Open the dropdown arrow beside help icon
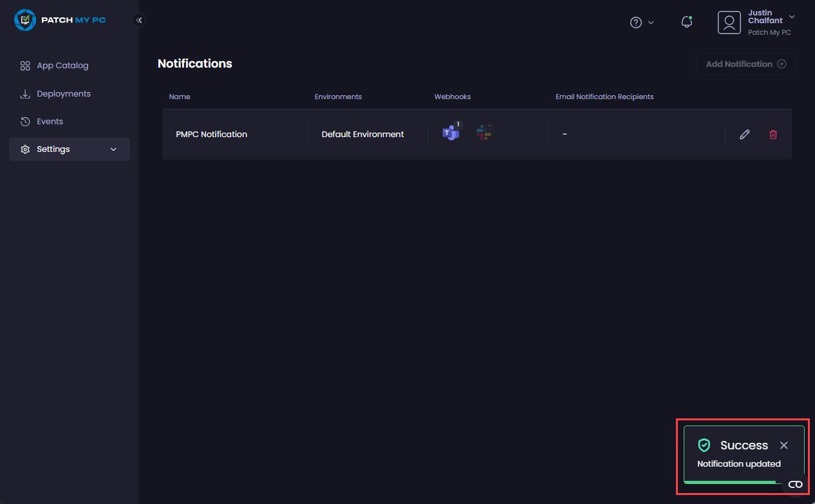Viewport: 815px width, 504px height. tap(651, 23)
